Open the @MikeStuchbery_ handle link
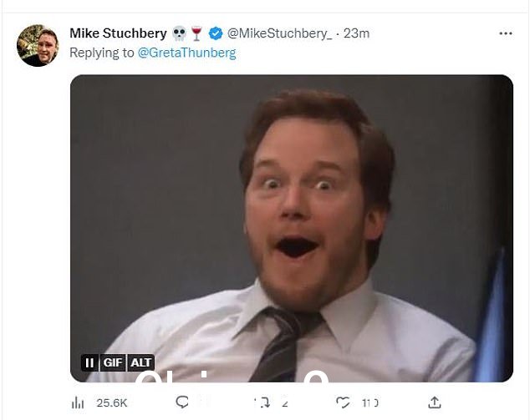The width and height of the screenshot is (530, 420). tap(280, 33)
